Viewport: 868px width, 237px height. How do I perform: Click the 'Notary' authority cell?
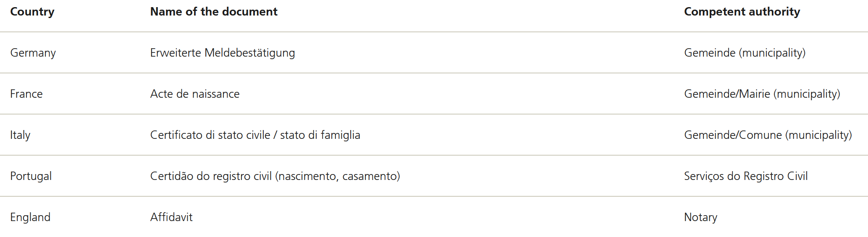point(700,217)
